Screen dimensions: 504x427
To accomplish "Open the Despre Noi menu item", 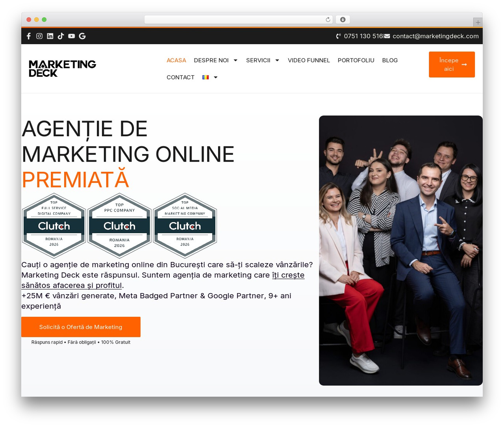I will (211, 60).
